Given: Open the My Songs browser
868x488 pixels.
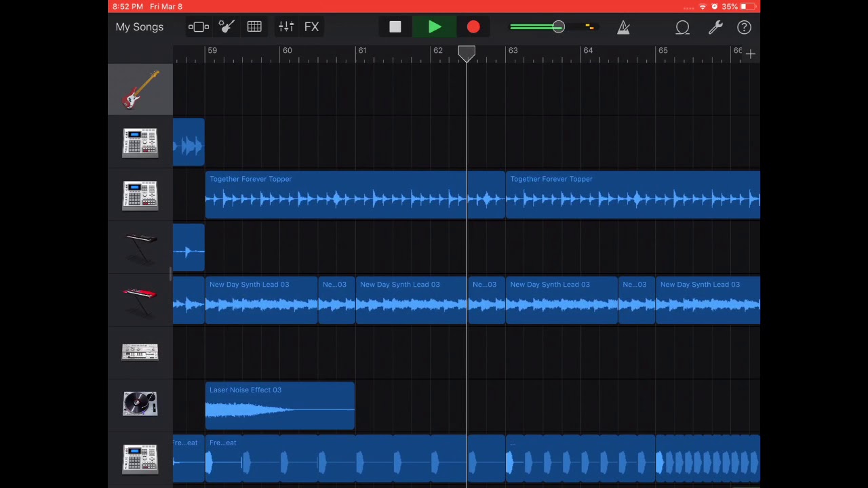Looking at the screenshot, I should 139,27.
